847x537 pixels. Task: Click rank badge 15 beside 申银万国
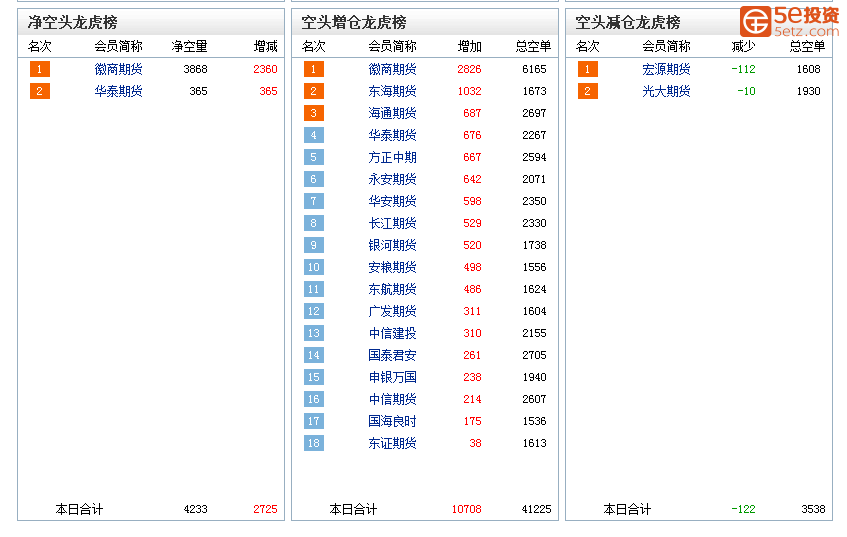point(313,377)
